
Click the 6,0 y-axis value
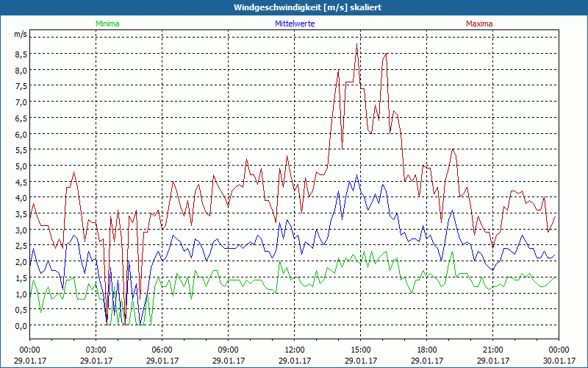(x=21, y=134)
